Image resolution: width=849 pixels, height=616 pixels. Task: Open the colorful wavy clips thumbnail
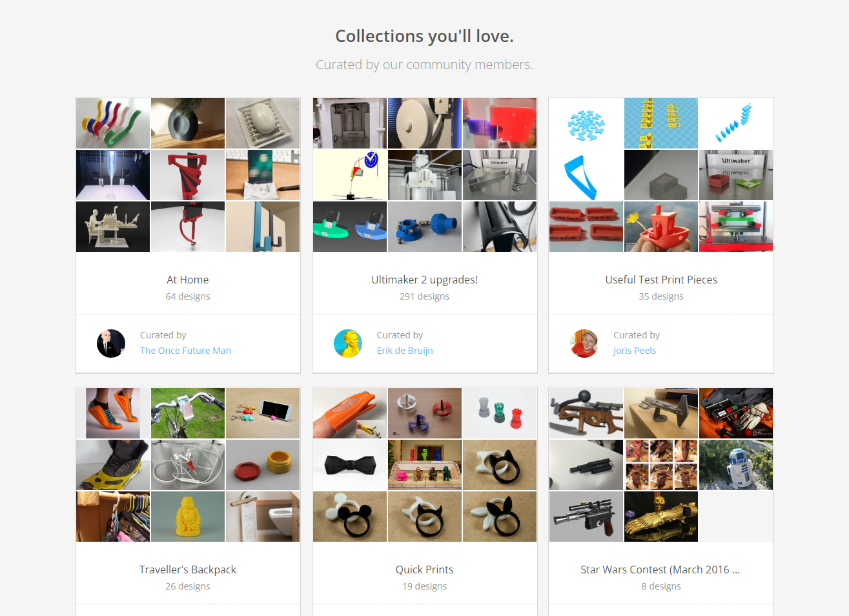tap(113, 123)
